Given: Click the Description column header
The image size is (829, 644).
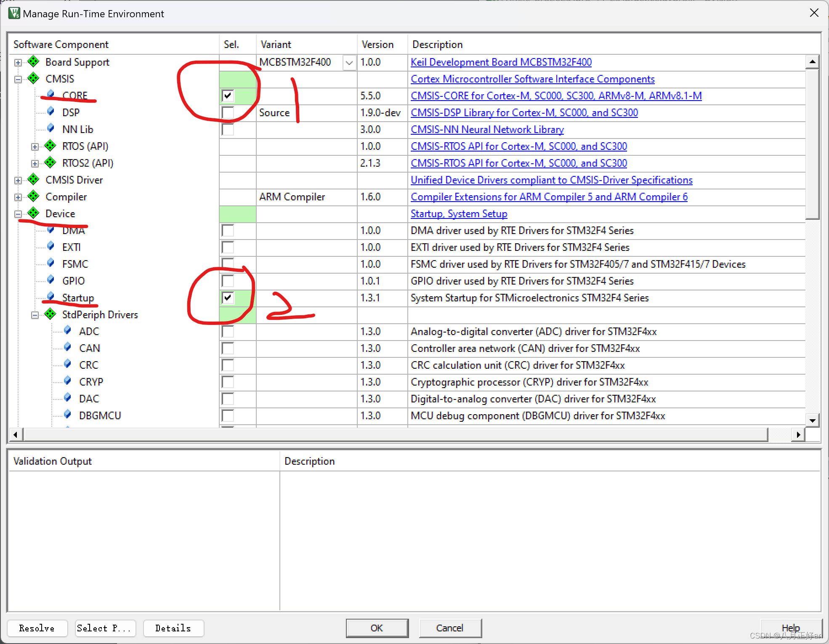Looking at the screenshot, I should 438,44.
